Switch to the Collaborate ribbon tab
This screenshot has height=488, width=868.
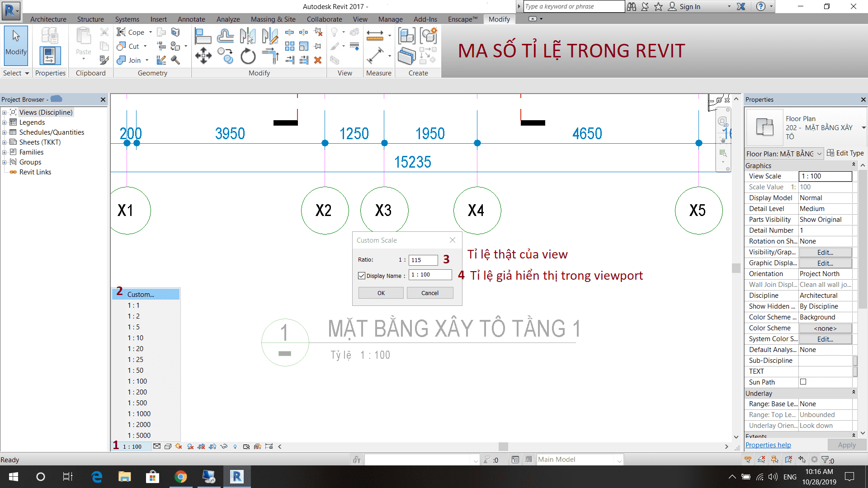point(324,19)
